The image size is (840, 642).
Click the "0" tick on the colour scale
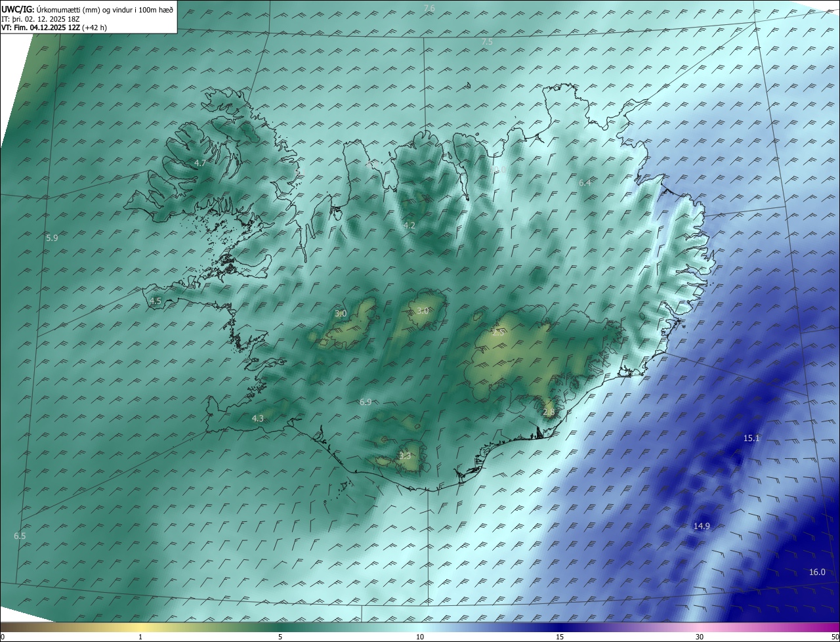3,637
